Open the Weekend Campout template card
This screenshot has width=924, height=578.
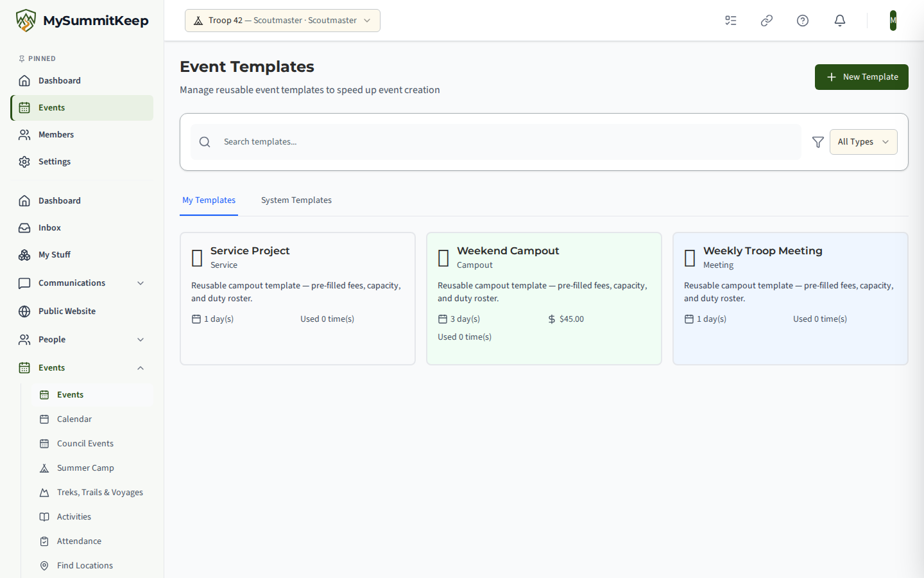tap(544, 299)
